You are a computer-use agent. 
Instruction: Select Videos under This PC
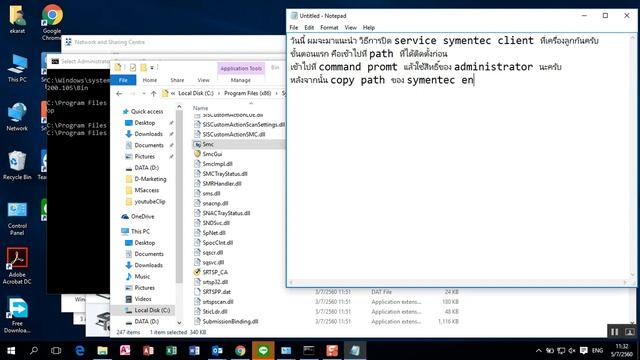click(x=143, y=299)
